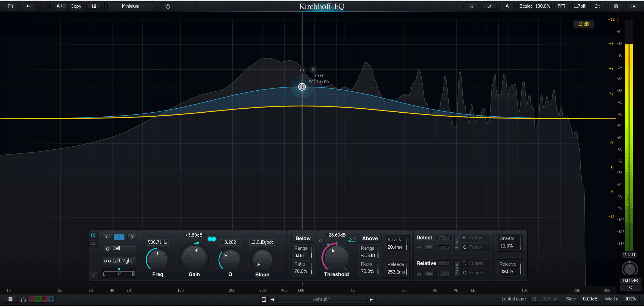Toggle band 1 power button
The width and height of the screenshot is (644, 306).
pos(93,235)
